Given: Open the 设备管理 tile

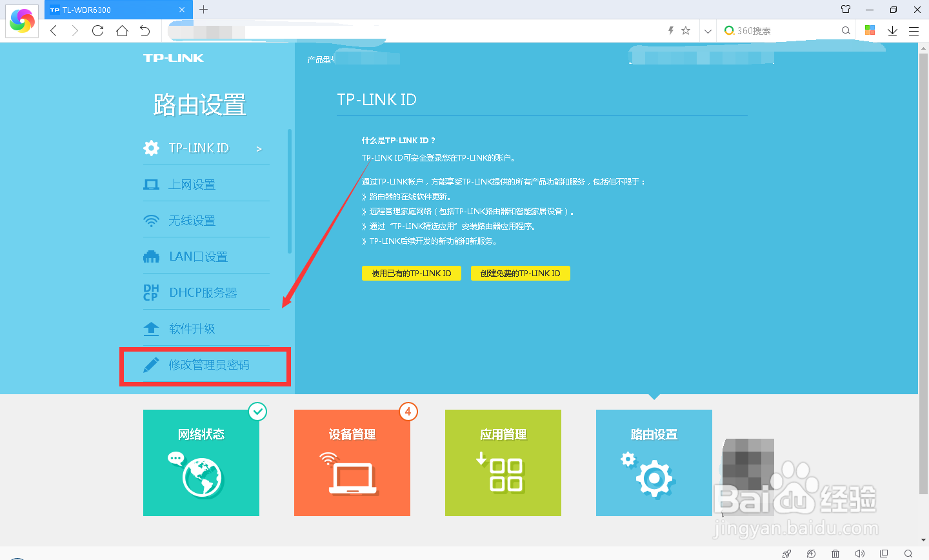Looking at the screenshot, I should pos(352,463).
